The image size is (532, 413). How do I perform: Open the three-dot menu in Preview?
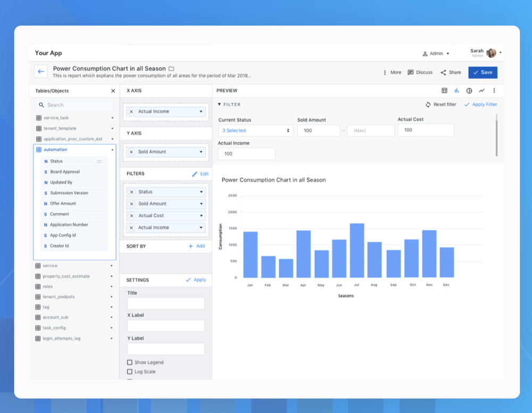coord(494,90)
